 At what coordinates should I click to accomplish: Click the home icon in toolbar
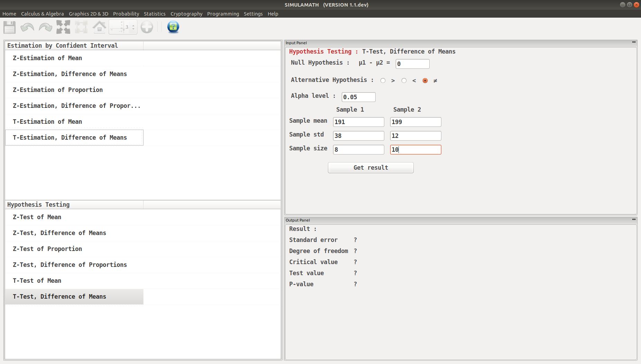coord(99,27)
